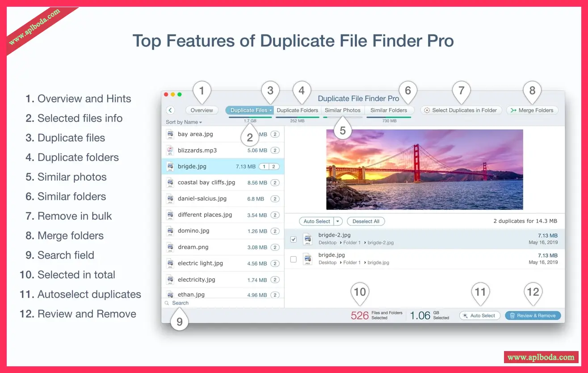Click the electric light.jpg file icon

(x=170, y=263)
